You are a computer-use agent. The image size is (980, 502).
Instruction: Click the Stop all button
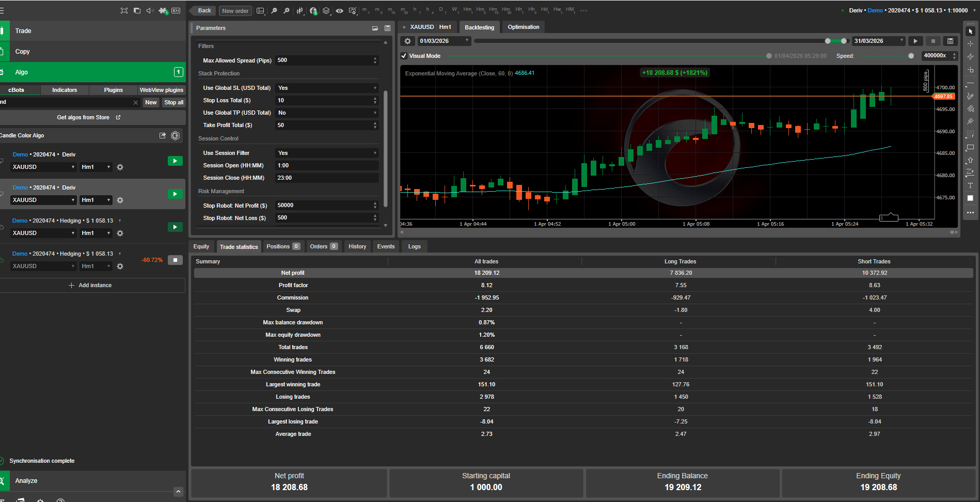(x=173, y=102)
